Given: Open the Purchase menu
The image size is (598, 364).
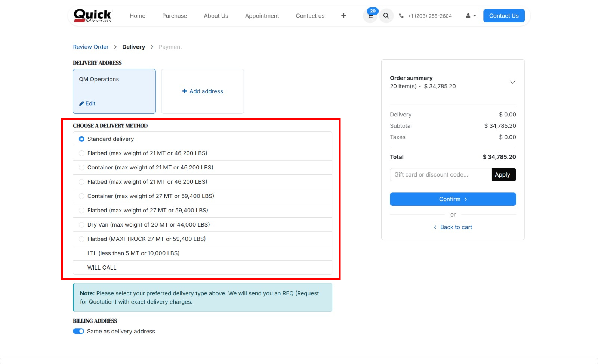Looking at the screenshot, I should pyautogui.click(x=174, y=16).
